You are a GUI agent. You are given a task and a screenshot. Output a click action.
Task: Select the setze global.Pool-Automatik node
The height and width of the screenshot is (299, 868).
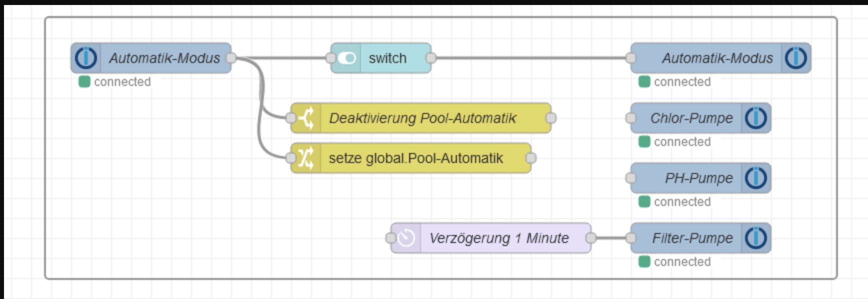pyautogui.click(x=415, y=158)
